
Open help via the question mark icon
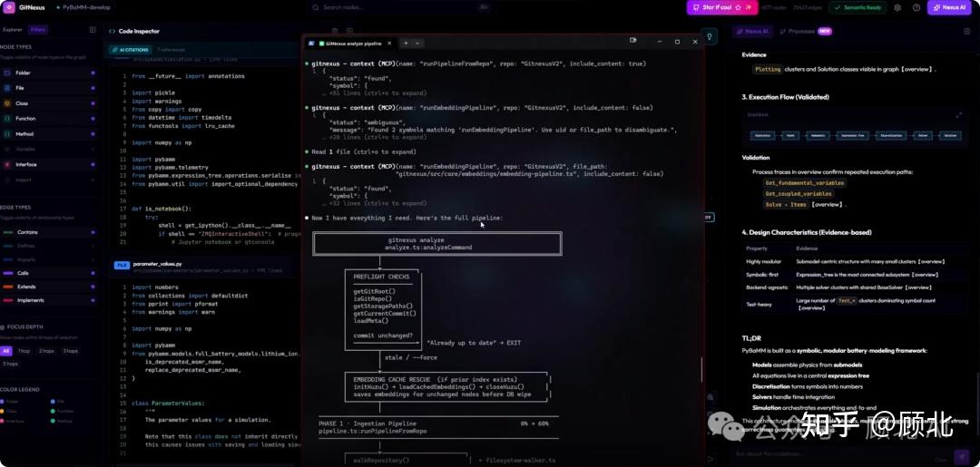[916, 8]
